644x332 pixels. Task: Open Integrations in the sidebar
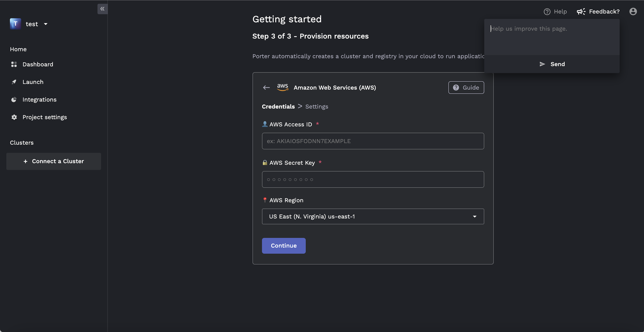click(x=39, y=100)
